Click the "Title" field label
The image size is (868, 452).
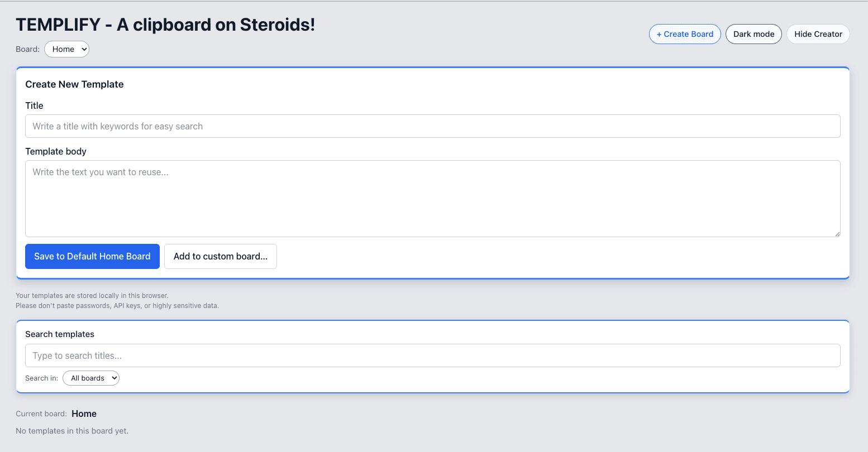click(x=34, y=105)
